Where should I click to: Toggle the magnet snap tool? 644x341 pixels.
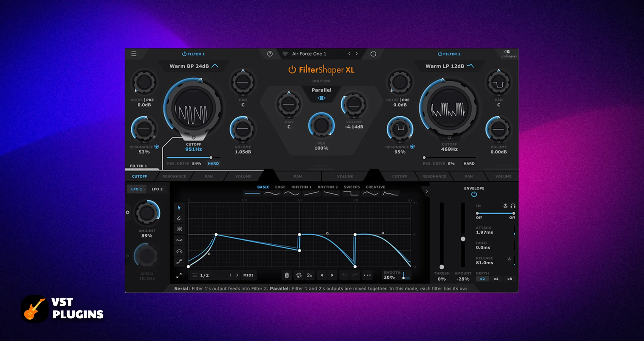click(179, 218)
